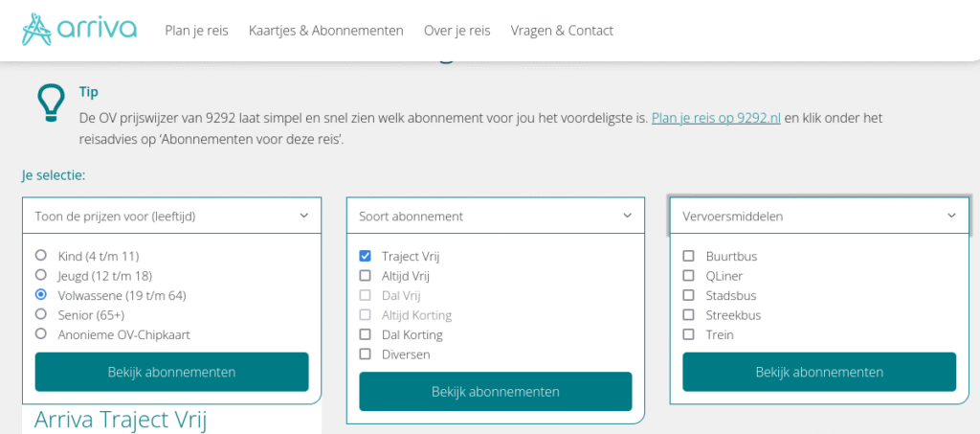Enable the Altijd Vrij checkbox
The image size is (980, 434).
click(x=365, y=276)
